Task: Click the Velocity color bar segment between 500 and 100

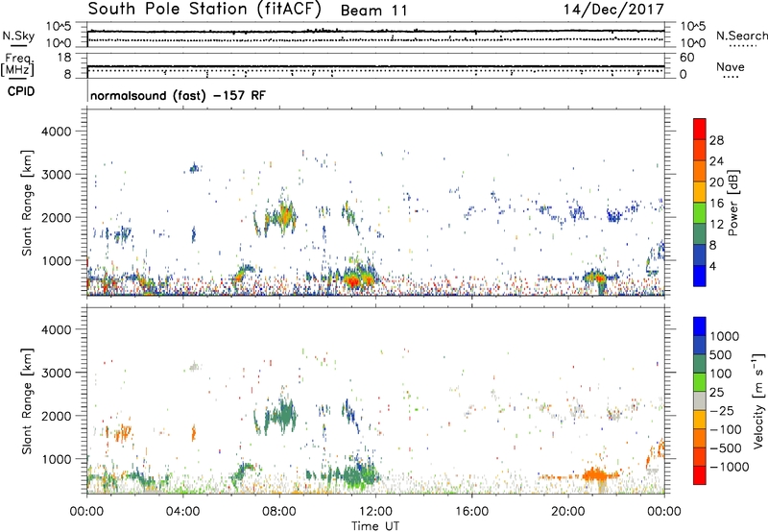Action: [700, 364]
